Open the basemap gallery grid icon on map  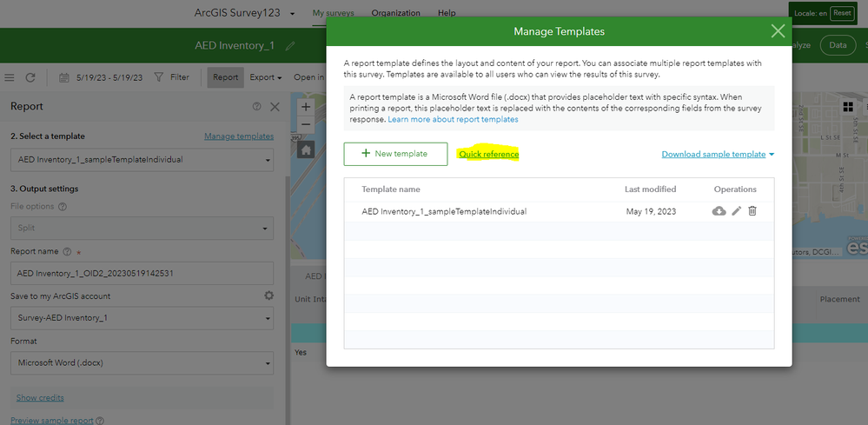[x=847, y=107]
